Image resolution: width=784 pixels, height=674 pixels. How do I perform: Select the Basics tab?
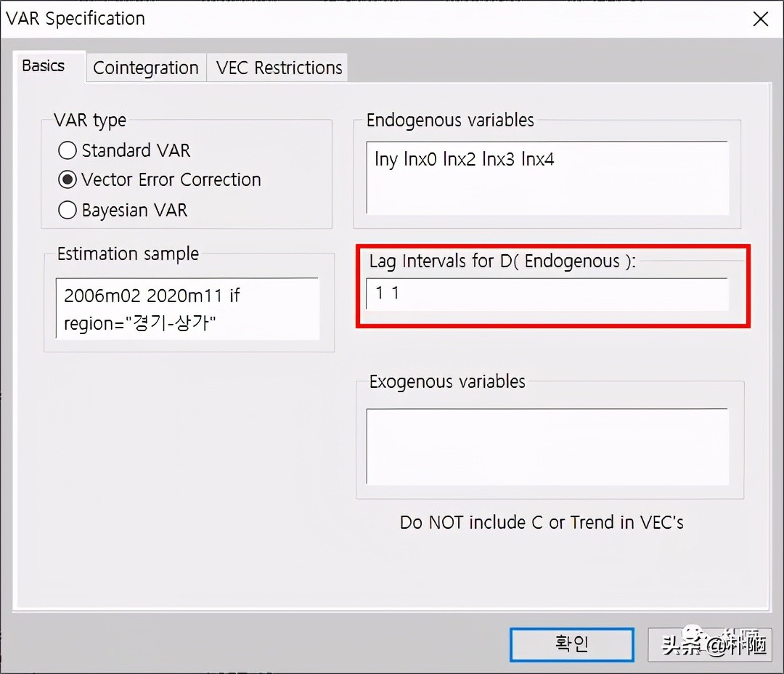pyautogui.click(x=44, y=66)
